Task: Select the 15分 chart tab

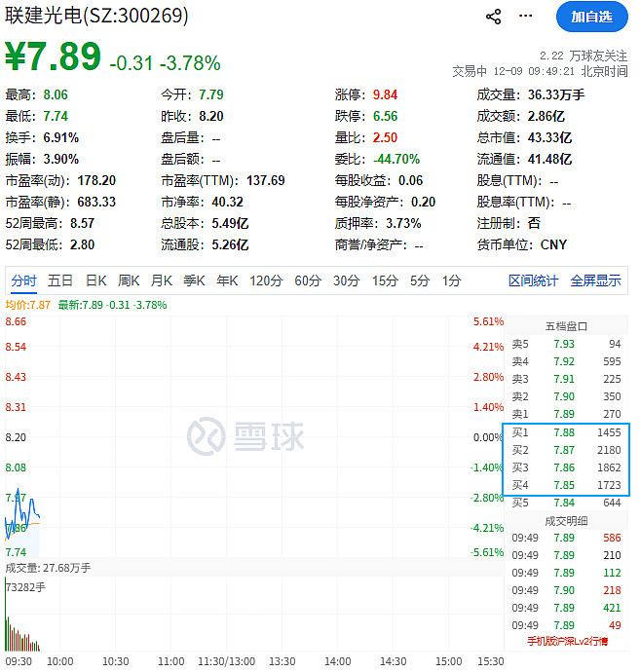Action: pyautogui.click(x=385, y=280)
